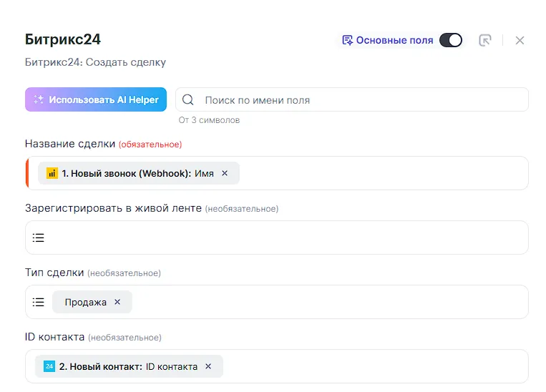The height and width of the screenshot is (392, 546).
Task: Open list in Зарегистрировать в живой ленте
Action: pyautogui.click(x=39, y=237)
